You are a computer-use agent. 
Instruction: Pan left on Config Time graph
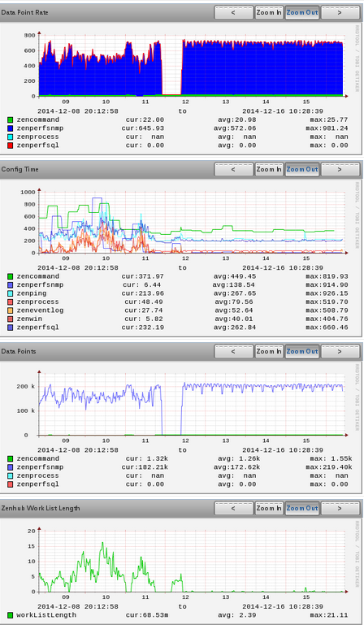(234, 169)
